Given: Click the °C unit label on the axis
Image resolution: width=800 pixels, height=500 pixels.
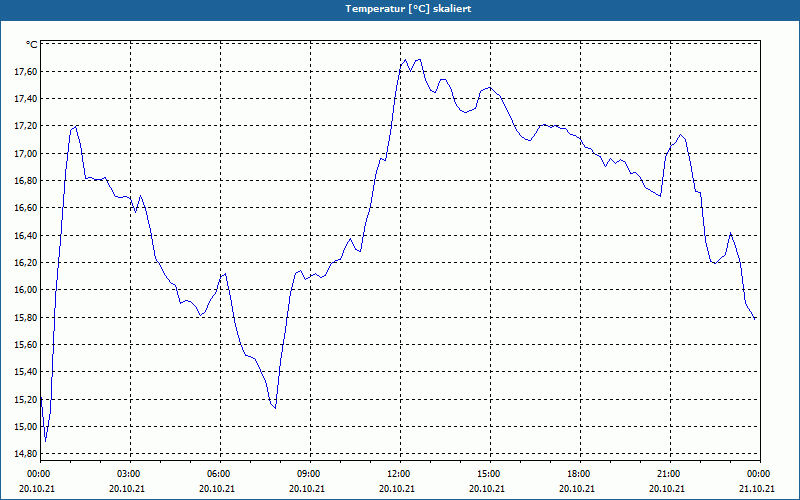Looking at the screenshot, I should pyautogui.click(x=32, y=44).
